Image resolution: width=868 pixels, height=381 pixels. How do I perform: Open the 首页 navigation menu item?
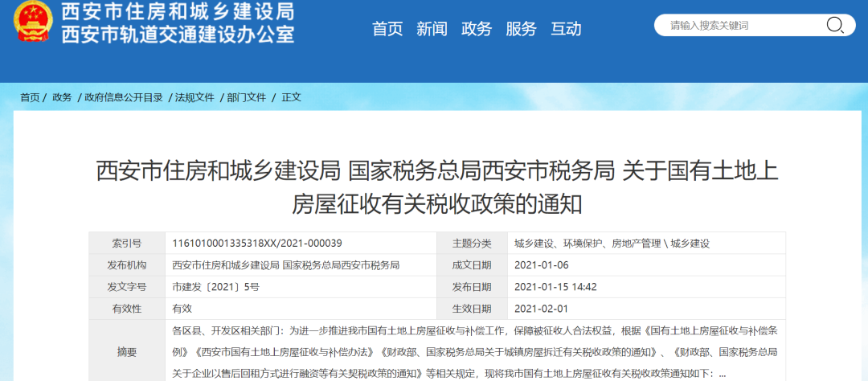pyautogui.click(x=387, y=29)
